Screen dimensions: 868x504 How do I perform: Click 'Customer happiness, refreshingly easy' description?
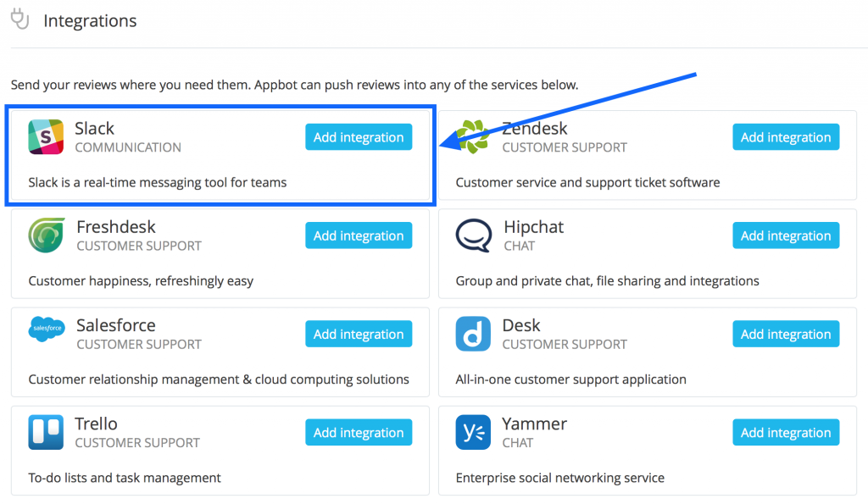tap(141, 281)
